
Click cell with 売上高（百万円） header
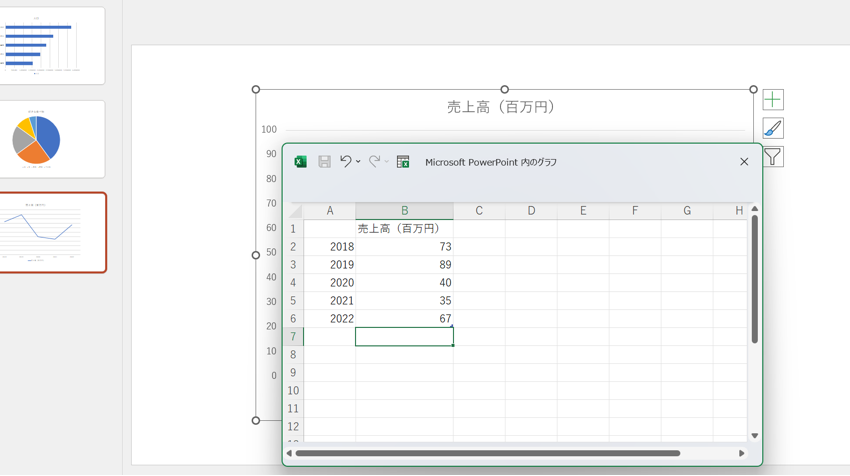[x=404, y=229]
